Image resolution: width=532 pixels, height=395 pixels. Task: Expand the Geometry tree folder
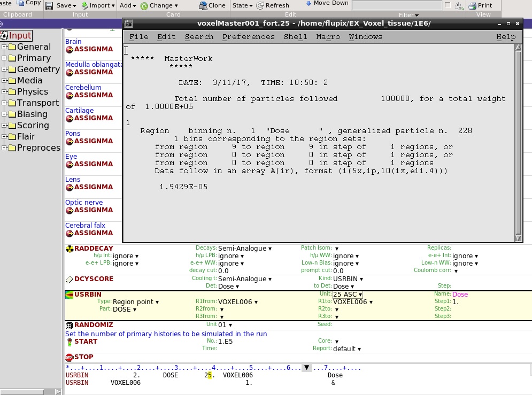[x=4, y=69]
